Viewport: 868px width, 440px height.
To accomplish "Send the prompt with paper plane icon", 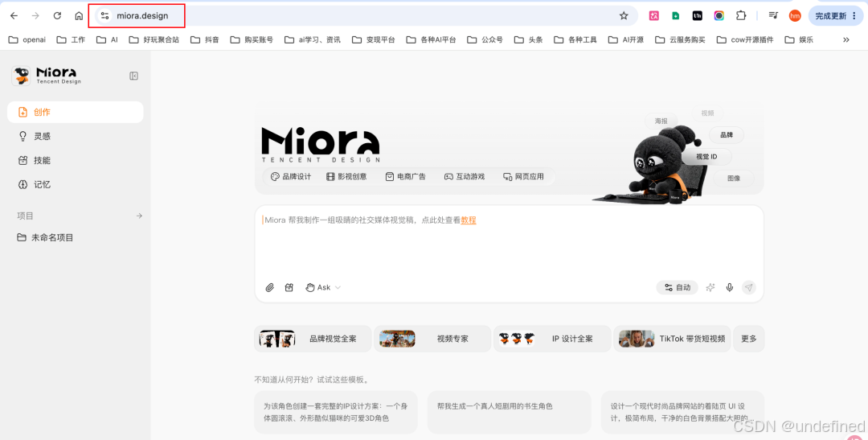I will [749, 288].
